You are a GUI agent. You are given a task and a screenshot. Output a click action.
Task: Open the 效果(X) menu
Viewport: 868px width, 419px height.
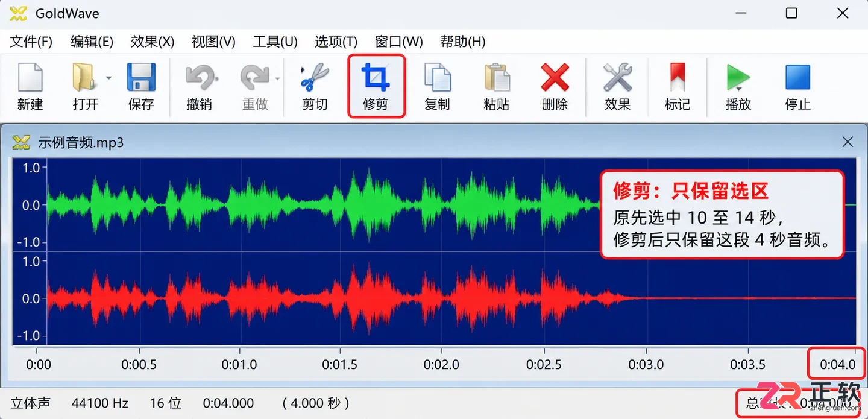tap(153, 42)
